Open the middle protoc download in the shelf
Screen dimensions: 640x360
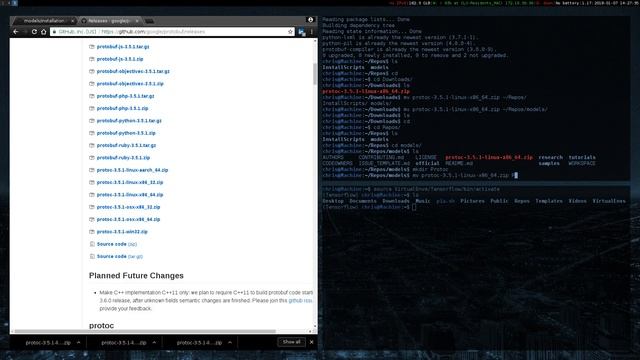123,342
